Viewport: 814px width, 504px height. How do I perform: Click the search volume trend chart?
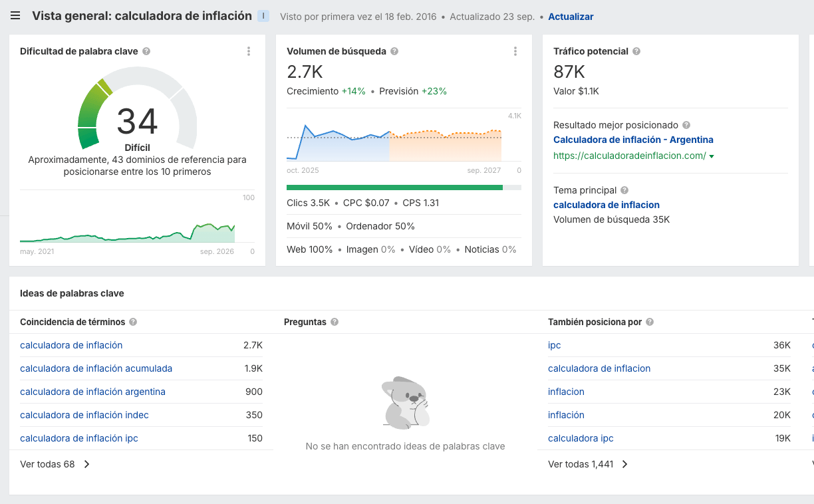394,141
